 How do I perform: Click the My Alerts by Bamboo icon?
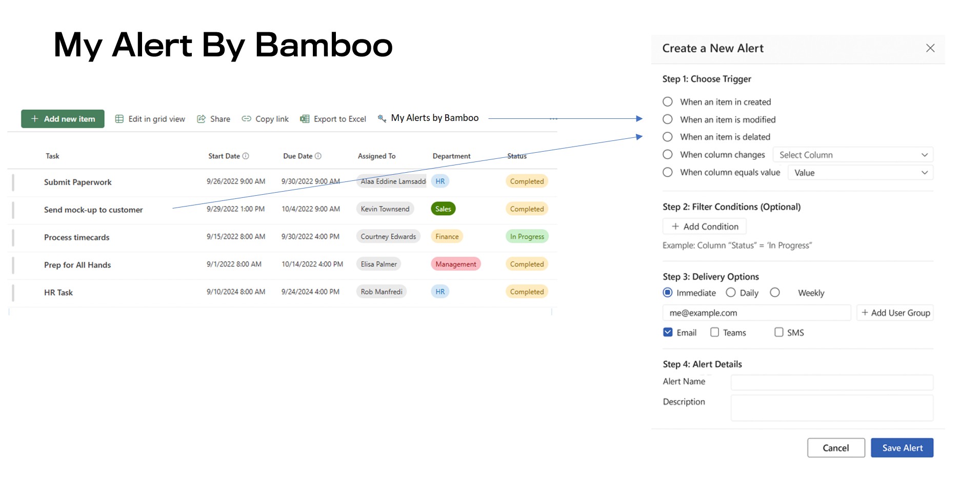382,118
